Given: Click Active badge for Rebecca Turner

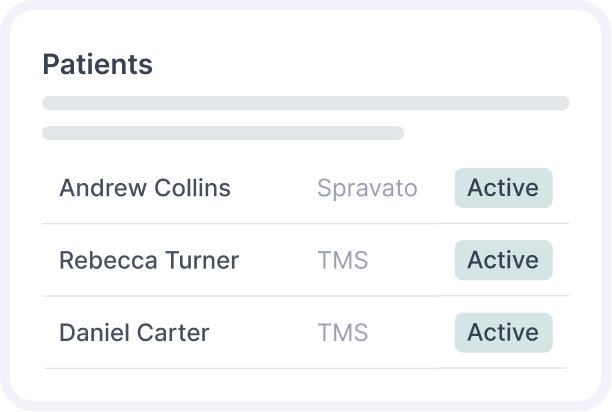Looking at the screenshot, I should coord(503,260).
